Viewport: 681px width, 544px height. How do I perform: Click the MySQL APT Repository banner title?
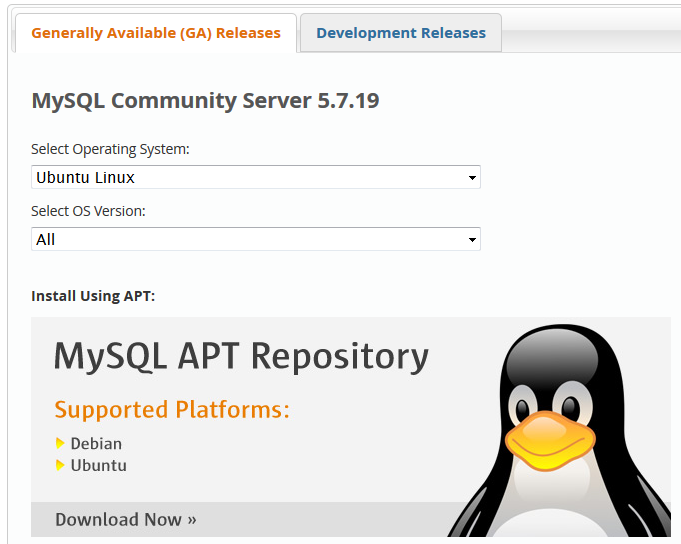click(241, 357)
